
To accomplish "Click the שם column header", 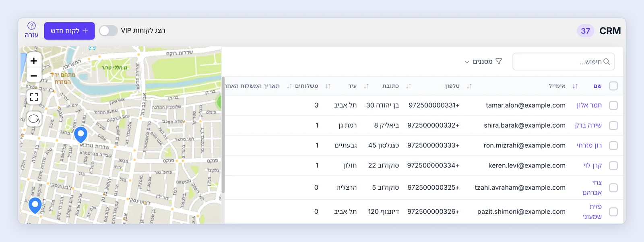I will [597, 86].
